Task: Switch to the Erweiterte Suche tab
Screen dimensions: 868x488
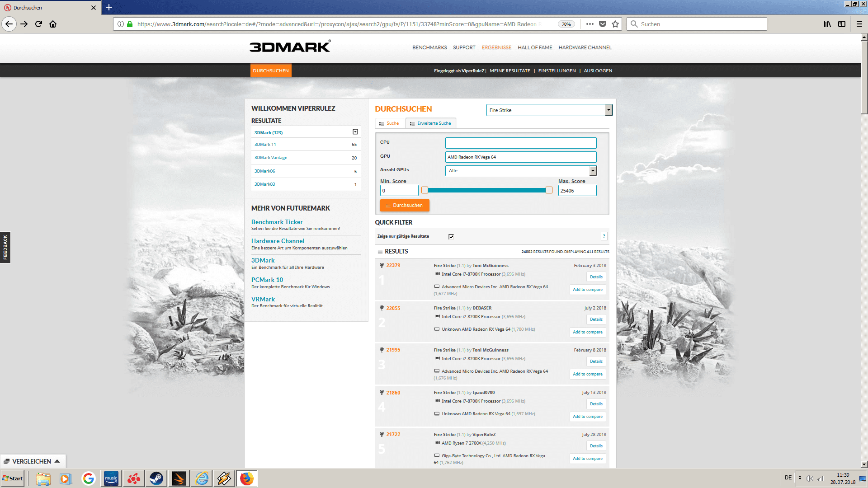Action: click(430, 123)
